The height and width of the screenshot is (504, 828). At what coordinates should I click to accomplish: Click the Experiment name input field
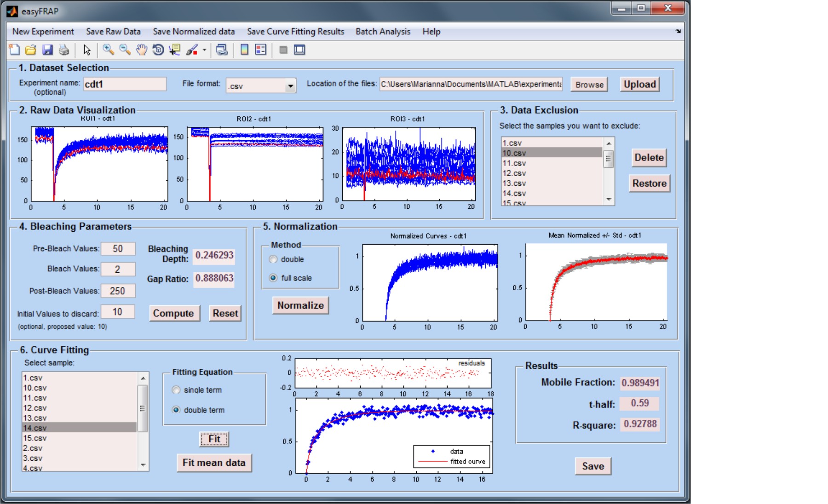click(x=125, y=84)
